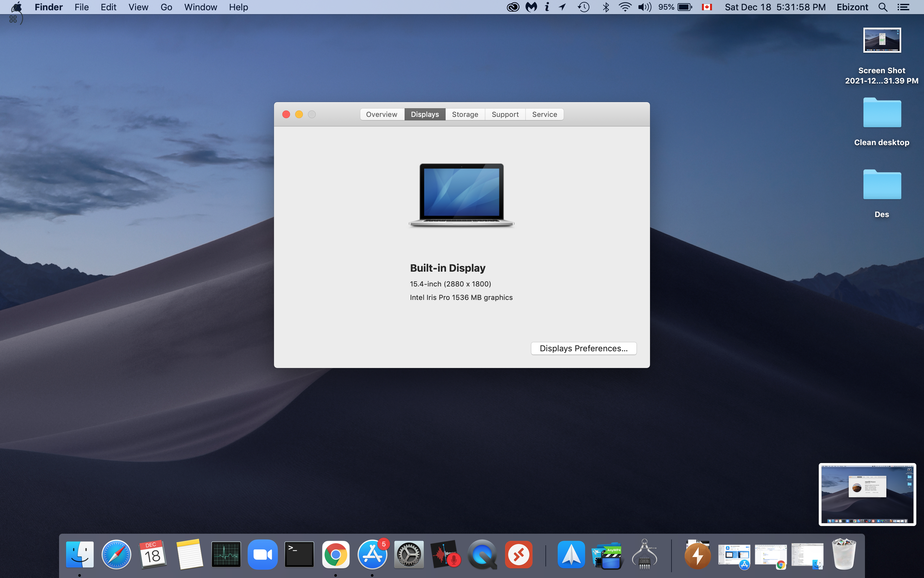
Task: Click the Malwarebytes menu bar icon
Action: (531, 7)
